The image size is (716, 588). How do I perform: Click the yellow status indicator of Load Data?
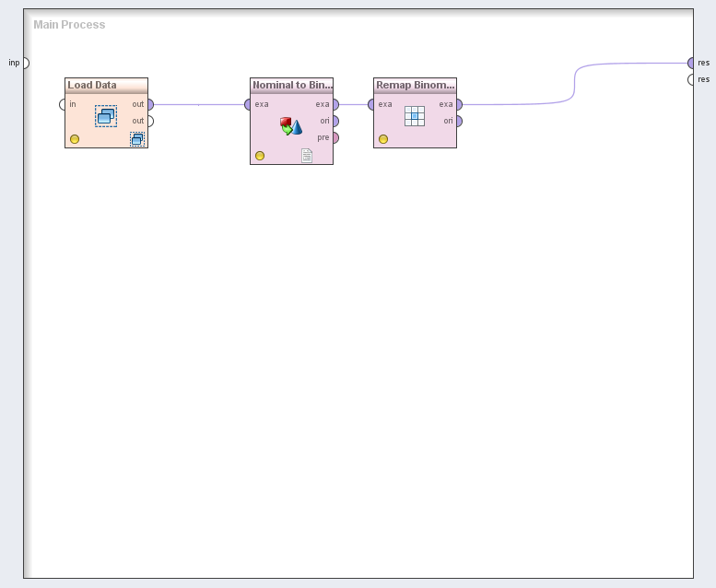[75, 139]
